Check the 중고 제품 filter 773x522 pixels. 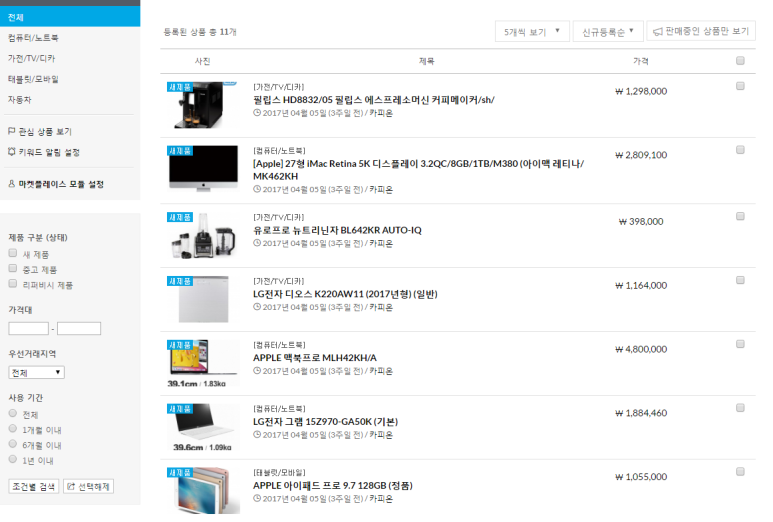point(13,269)
